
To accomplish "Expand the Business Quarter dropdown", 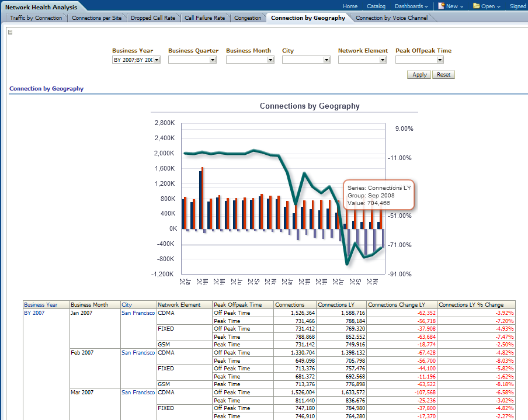I will point(213,60).
